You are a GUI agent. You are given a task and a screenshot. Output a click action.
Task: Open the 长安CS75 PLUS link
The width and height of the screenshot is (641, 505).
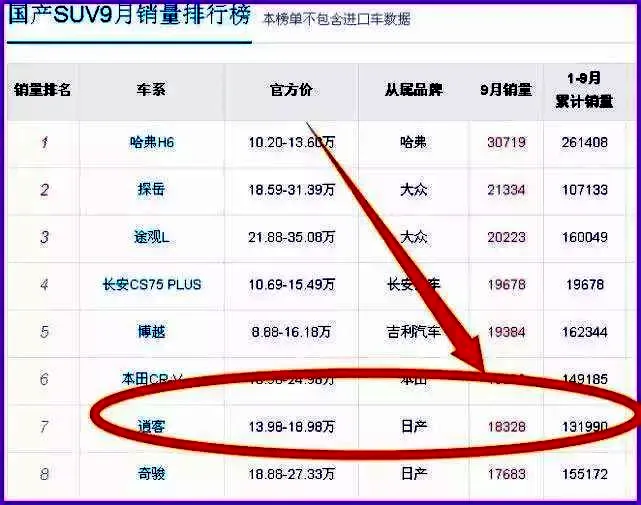tap(152, 284)
